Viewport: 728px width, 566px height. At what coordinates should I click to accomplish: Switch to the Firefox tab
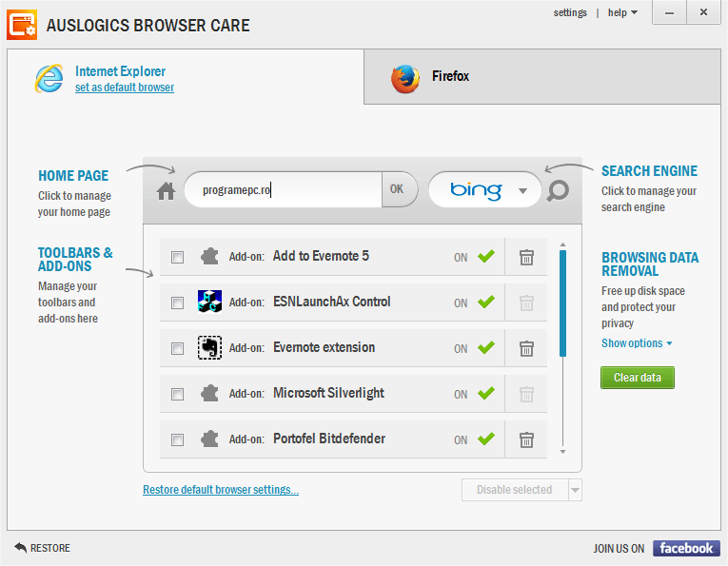542,76
